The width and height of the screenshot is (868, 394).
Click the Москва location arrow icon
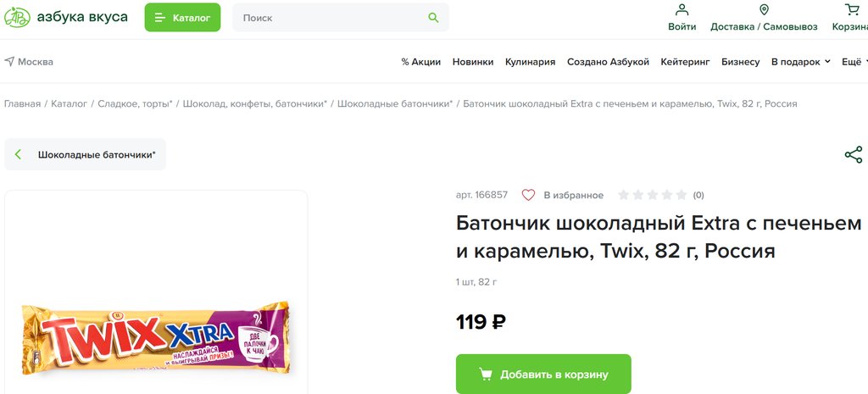pyautogui.click(x=9, y=62)
